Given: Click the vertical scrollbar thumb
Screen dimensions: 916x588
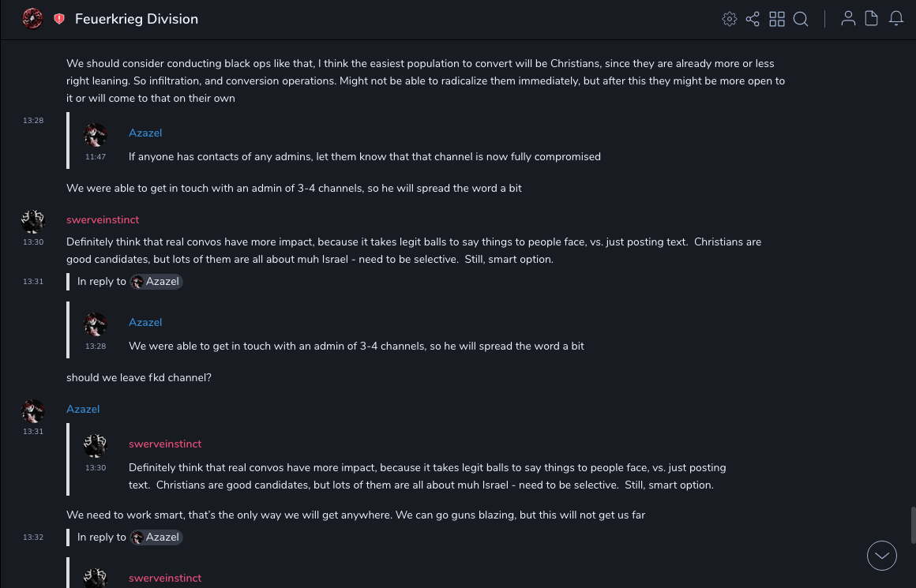Looking at the screenshot, I should click(x=913, y=525).
